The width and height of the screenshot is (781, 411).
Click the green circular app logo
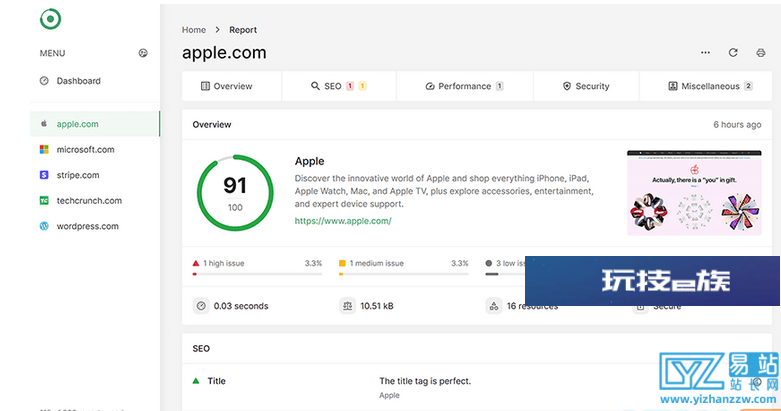tap(50, 19)
